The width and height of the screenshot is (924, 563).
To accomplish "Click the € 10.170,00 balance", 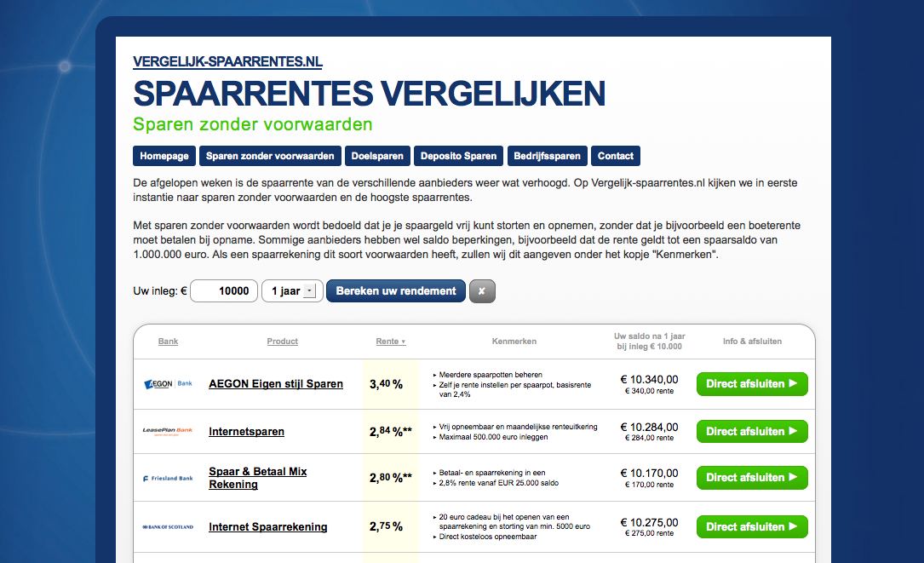I will pyautogui.click(x=650, y=474).
